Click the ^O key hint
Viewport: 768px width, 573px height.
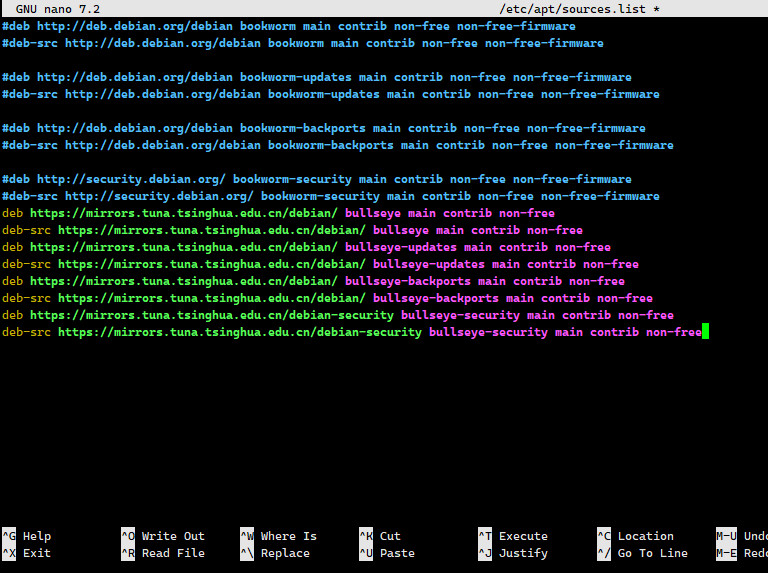(128, 536)
